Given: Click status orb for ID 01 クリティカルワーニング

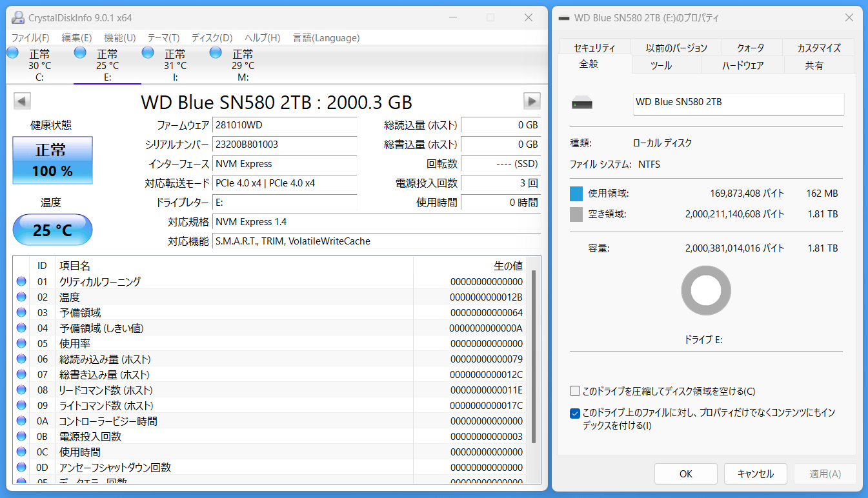Looking at the screenshot, I should [x=21, y=281].
